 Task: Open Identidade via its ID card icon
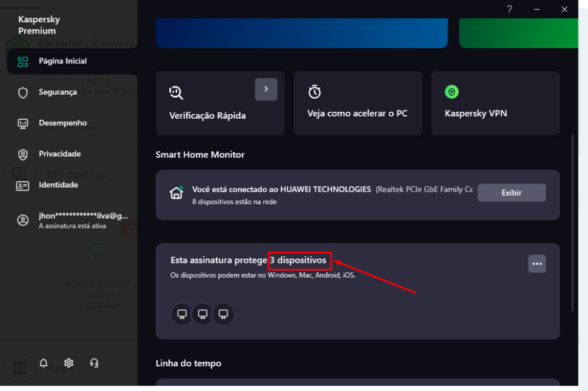[22, 185]
